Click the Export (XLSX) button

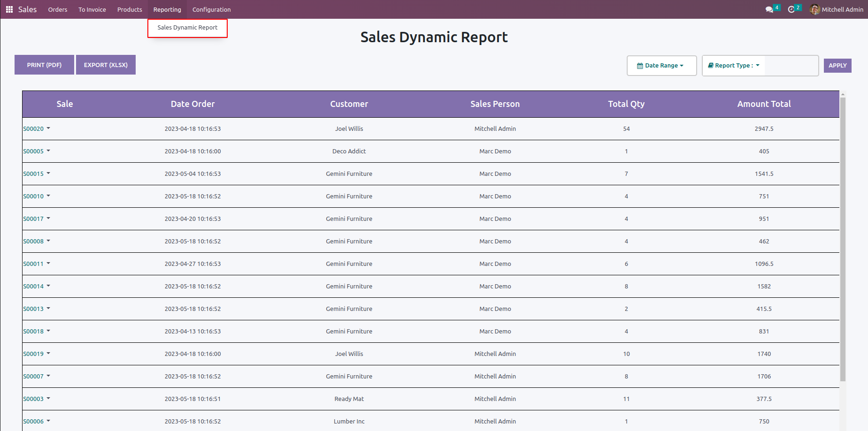coord(106,65)
